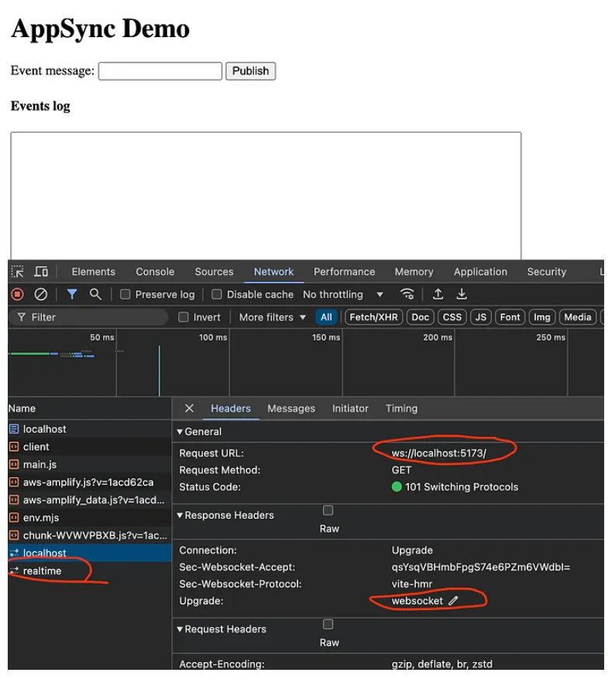Open the Security panel tab
The height and width of the screenshot is (700, 615).
[547, 272]
